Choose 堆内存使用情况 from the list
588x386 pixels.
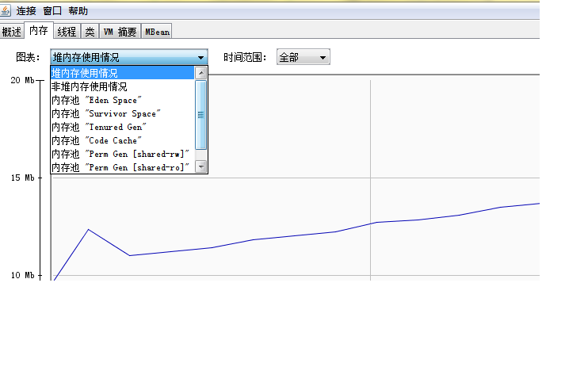(x=123, y=73)
